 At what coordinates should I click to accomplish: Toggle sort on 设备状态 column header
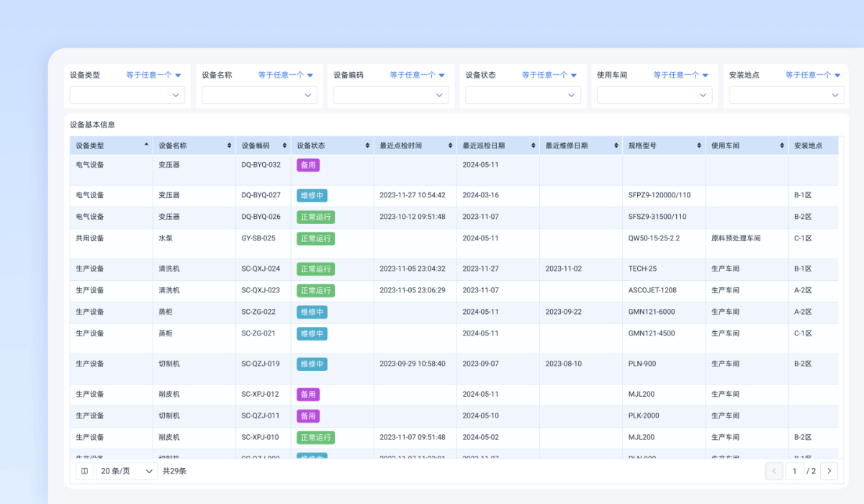(367, 145)
